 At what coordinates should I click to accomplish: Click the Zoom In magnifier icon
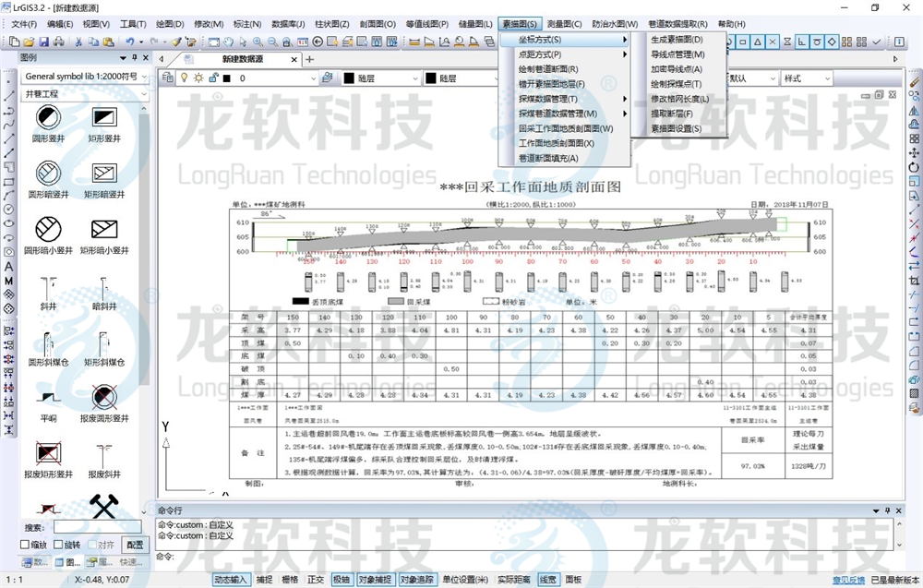tap(256, 41)
